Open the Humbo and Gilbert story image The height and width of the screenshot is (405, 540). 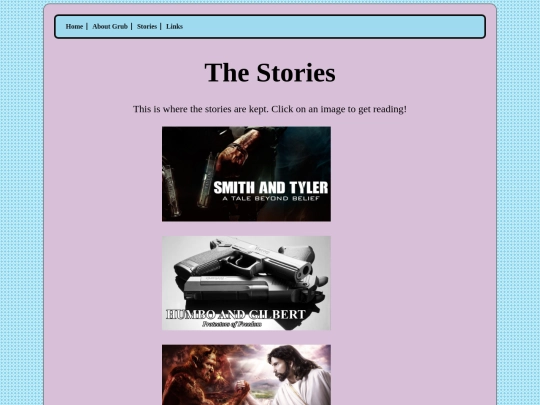tap(246, 283)
